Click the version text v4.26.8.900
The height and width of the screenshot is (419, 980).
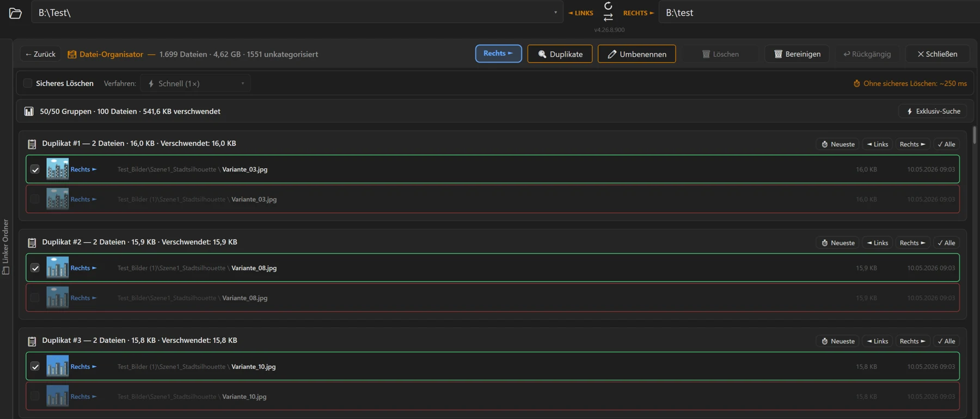pos(609,30)
